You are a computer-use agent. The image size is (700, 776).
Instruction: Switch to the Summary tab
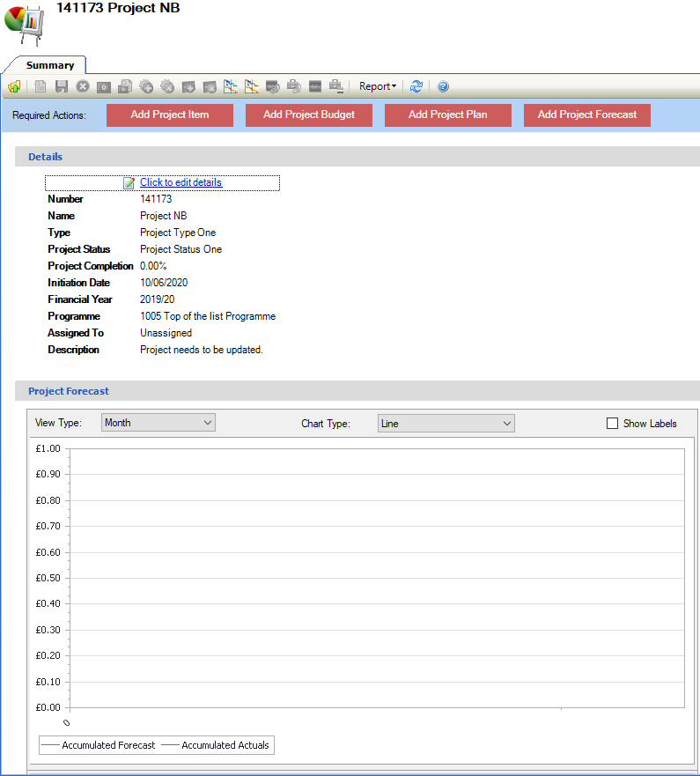click(x=50, y=65)
